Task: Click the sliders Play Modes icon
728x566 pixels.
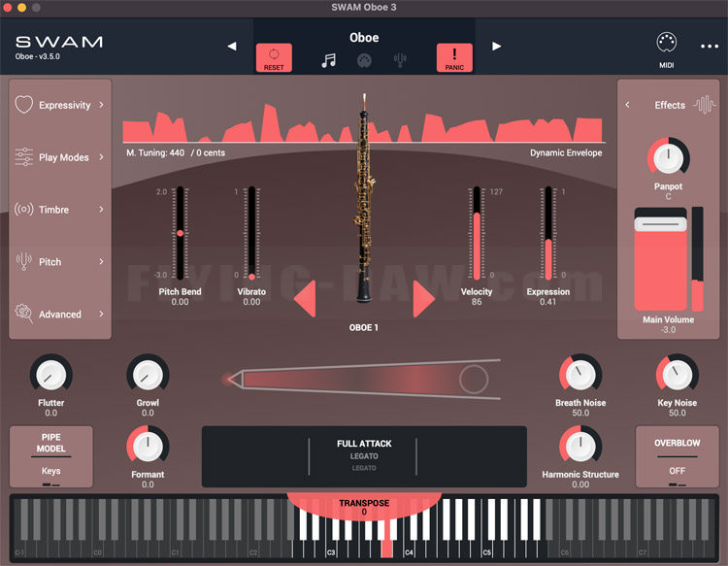Action: tap(23, 157)
